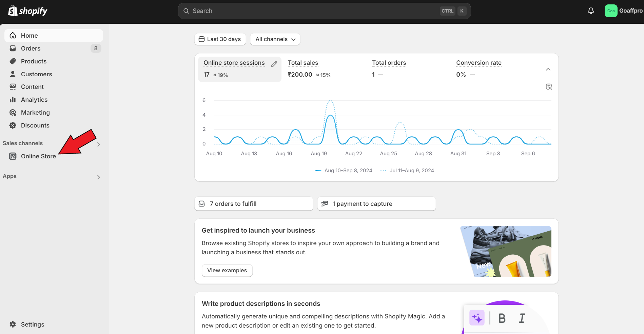Go to Analytics in sidebar

[34, 100]
